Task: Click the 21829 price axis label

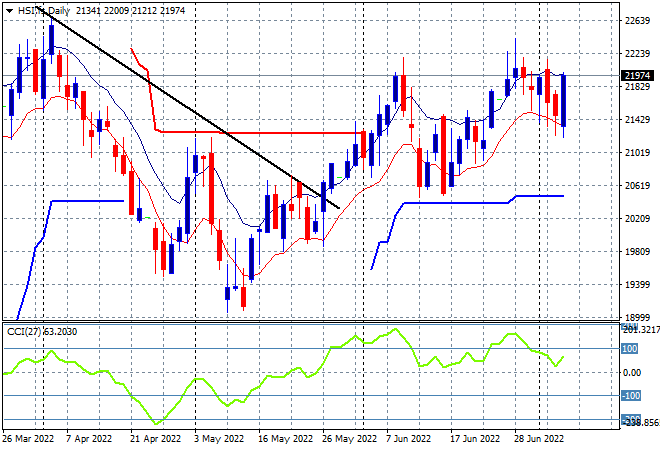Action: (x=637, y=87)
